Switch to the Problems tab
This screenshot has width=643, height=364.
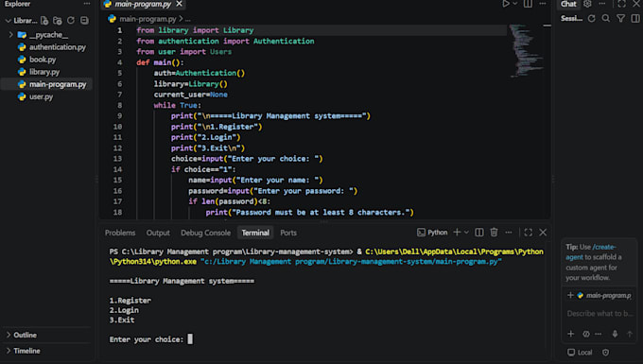(x=120, y=233)
